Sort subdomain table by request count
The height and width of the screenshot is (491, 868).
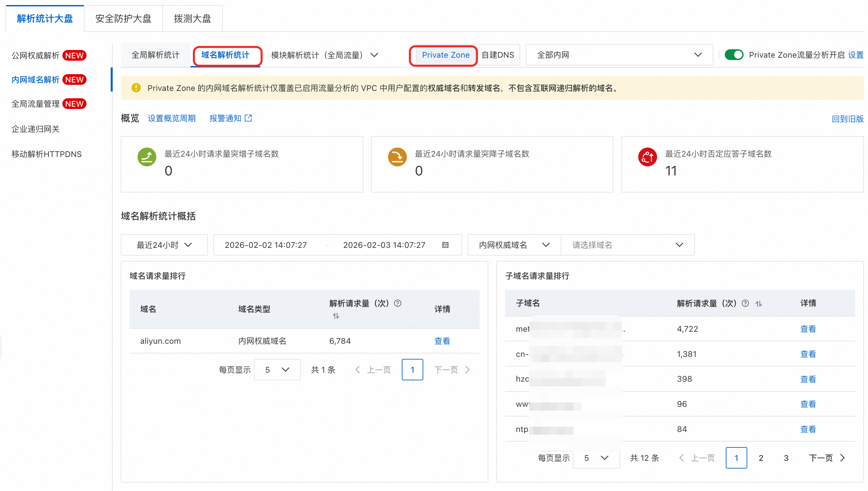coord(758,304)
